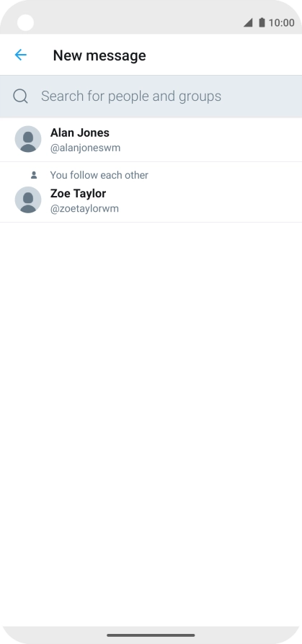The image size is (302, 644).
Task: Select Alan Jones avatar picture
Action: tap(28, 139)
